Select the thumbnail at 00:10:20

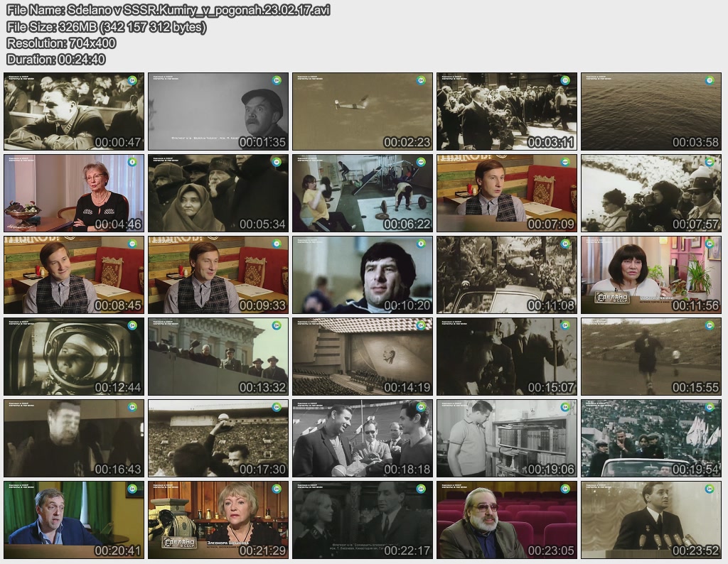362,274
